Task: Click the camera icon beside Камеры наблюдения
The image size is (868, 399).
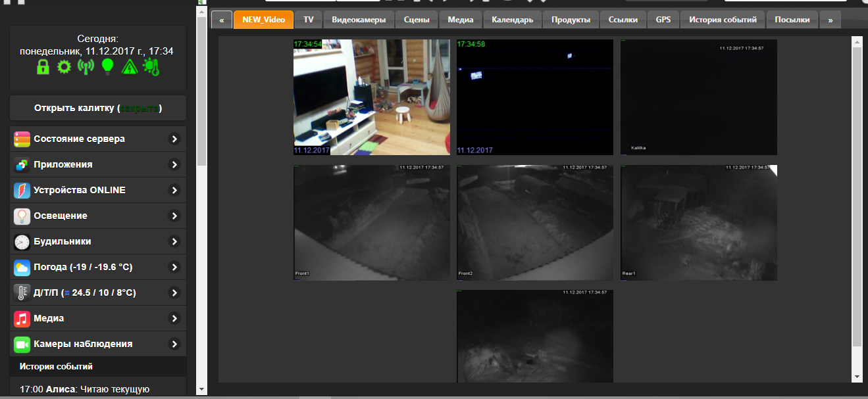Action: coord(22,344)
